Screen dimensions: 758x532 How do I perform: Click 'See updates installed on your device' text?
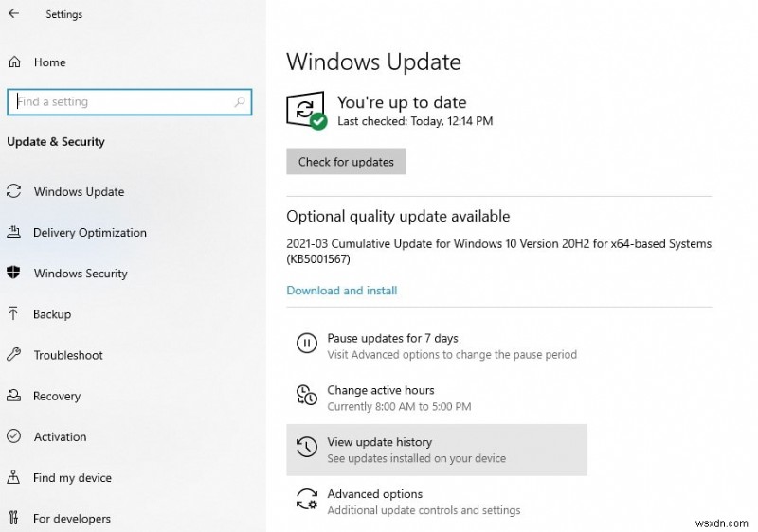(417, 458)
